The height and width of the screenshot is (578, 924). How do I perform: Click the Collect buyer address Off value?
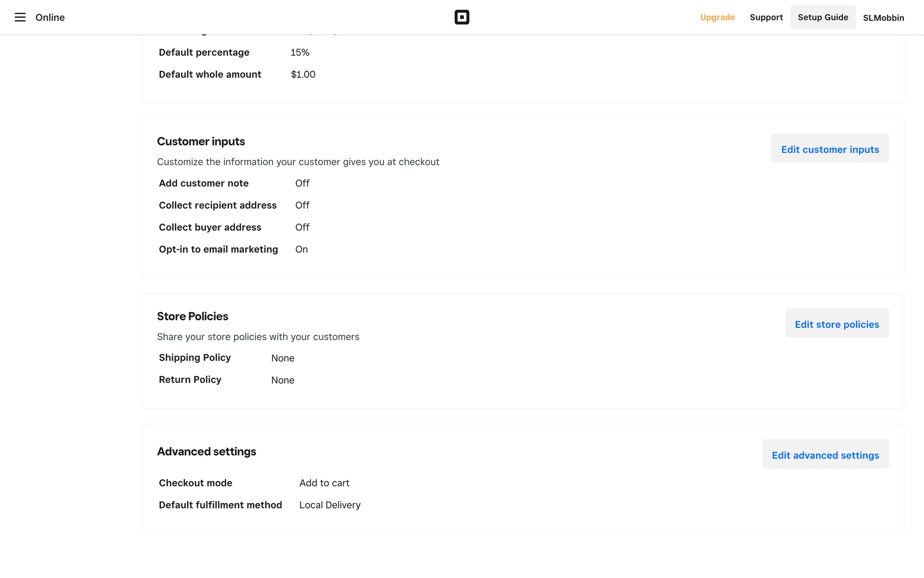302,227
